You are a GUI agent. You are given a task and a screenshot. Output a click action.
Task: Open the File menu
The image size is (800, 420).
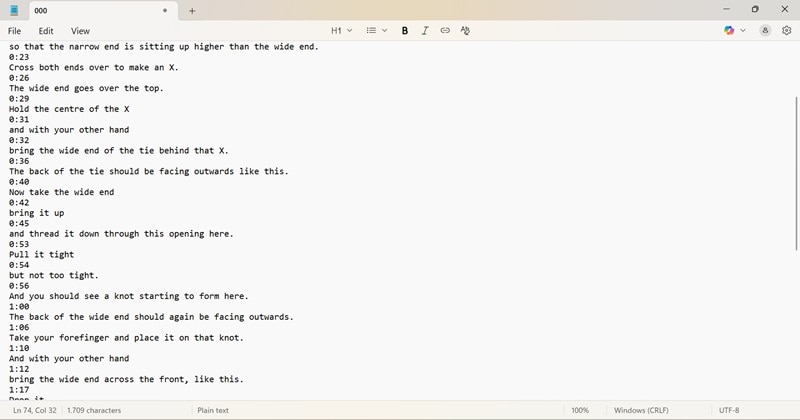14,31
